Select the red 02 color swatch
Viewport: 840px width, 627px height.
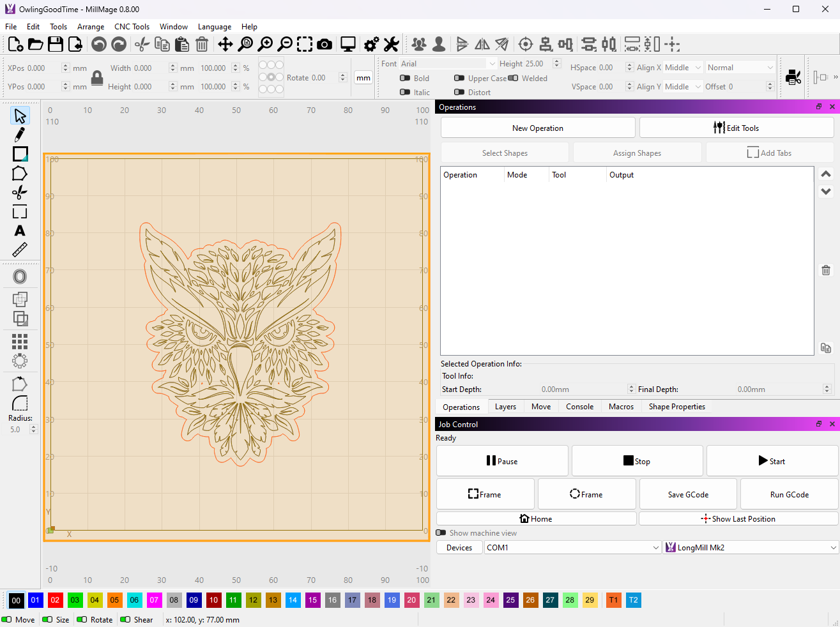pyautogui.click(x=55, y=600)
